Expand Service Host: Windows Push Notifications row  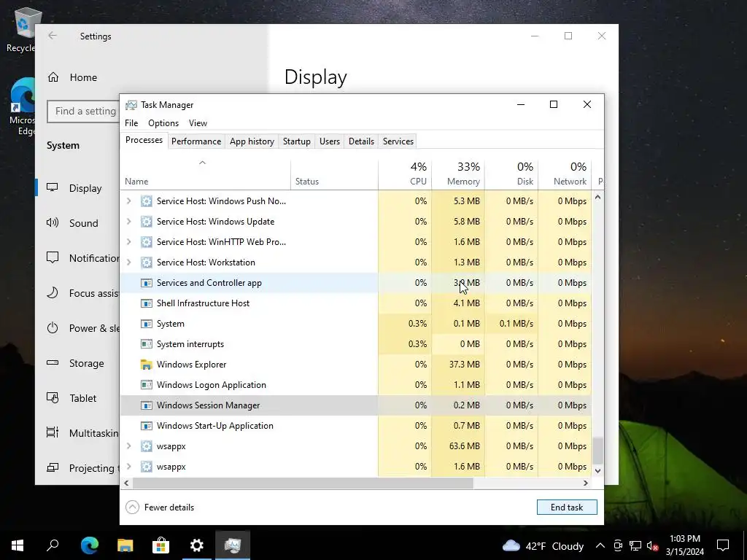tap(128, 201)
